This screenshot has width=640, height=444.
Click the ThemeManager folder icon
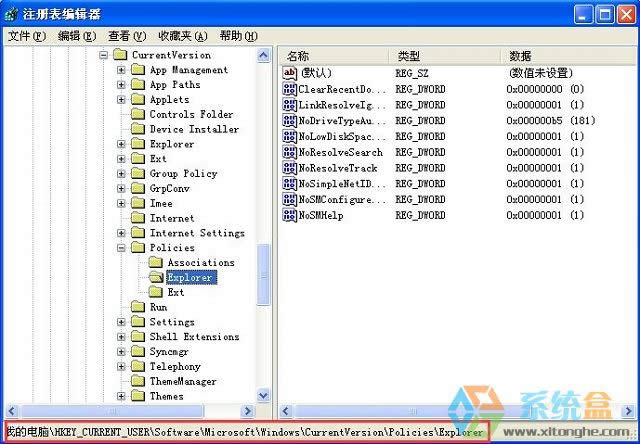pyautogui.click(x=138, y=381)
